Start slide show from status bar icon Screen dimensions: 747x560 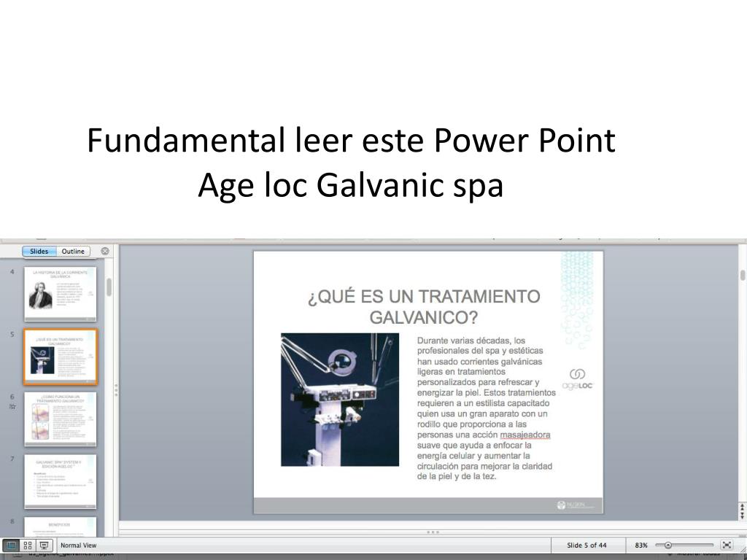click(x=44, y=545)
